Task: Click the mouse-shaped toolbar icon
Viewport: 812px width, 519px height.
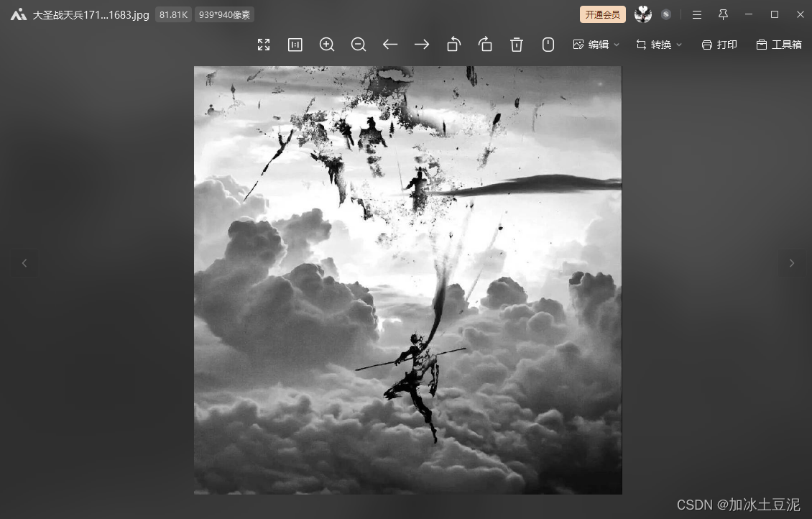Action: (x=548, y=45)
